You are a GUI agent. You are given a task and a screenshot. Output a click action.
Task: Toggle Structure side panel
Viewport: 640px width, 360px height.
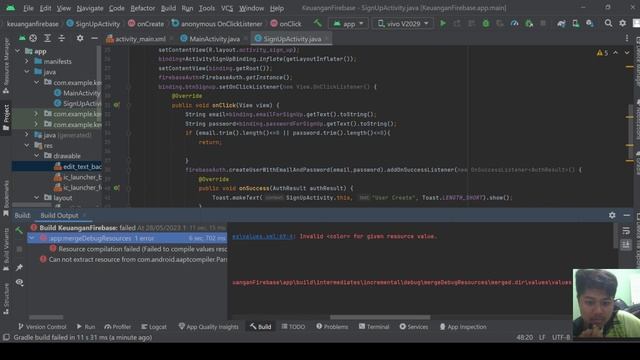[x=6, y=298]
